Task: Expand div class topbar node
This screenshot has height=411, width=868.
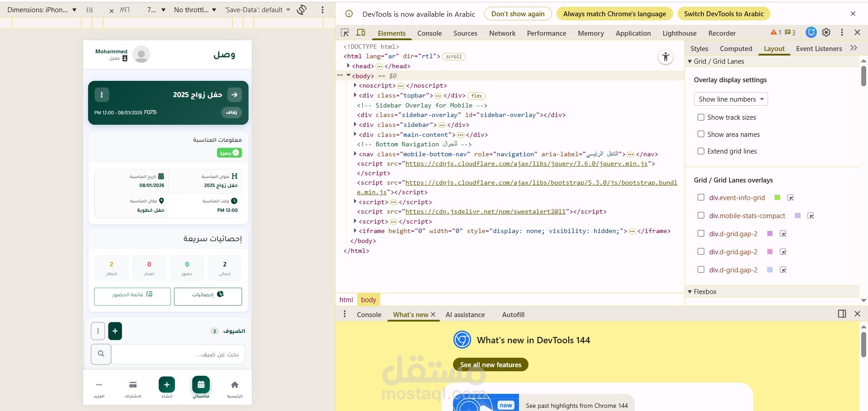Action: pyautogui.click(x=355, y=95)
